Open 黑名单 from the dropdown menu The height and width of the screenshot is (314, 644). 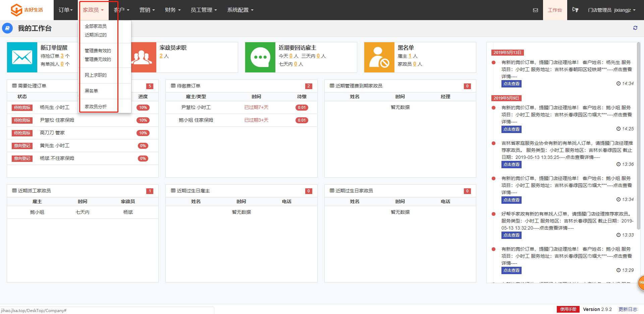point(91,91)
